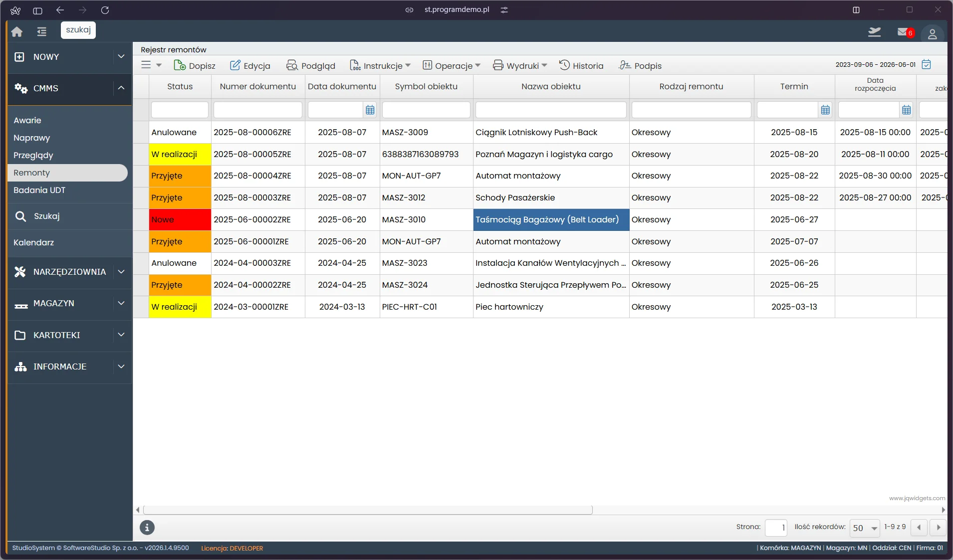Click Edycja toolbar button
953x560 pixels.
[x=249, y=65]
